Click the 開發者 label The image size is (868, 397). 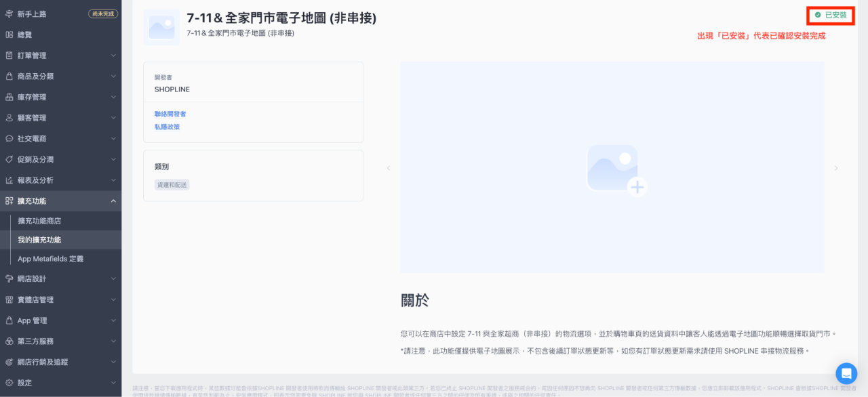pos(163,77)
